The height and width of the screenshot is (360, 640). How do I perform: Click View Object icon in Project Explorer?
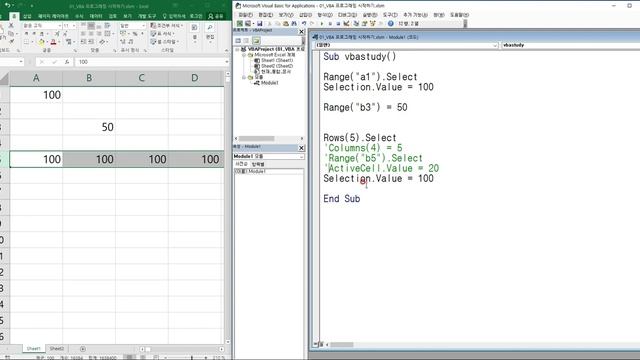point(246,41)
